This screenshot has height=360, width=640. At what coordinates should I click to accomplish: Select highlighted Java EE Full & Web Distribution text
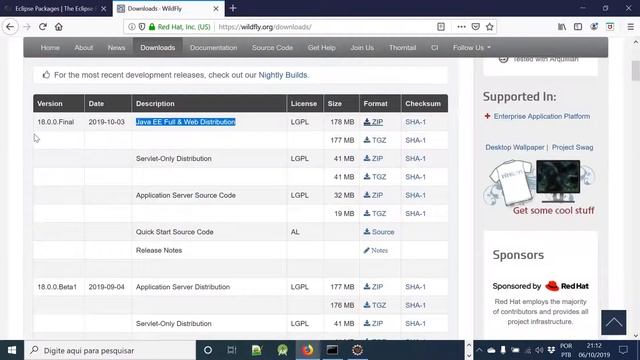[186, 122]
